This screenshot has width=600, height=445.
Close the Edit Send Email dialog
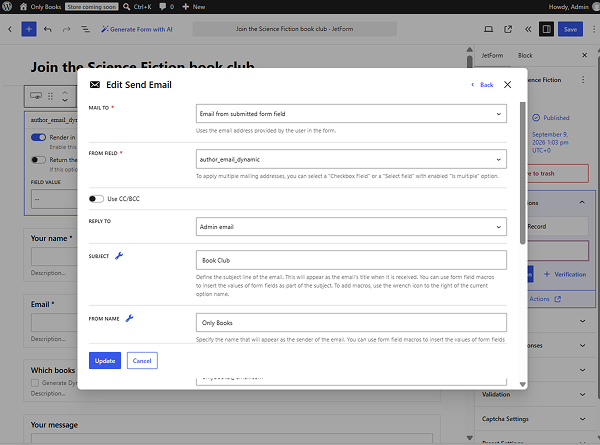point(507,85)
